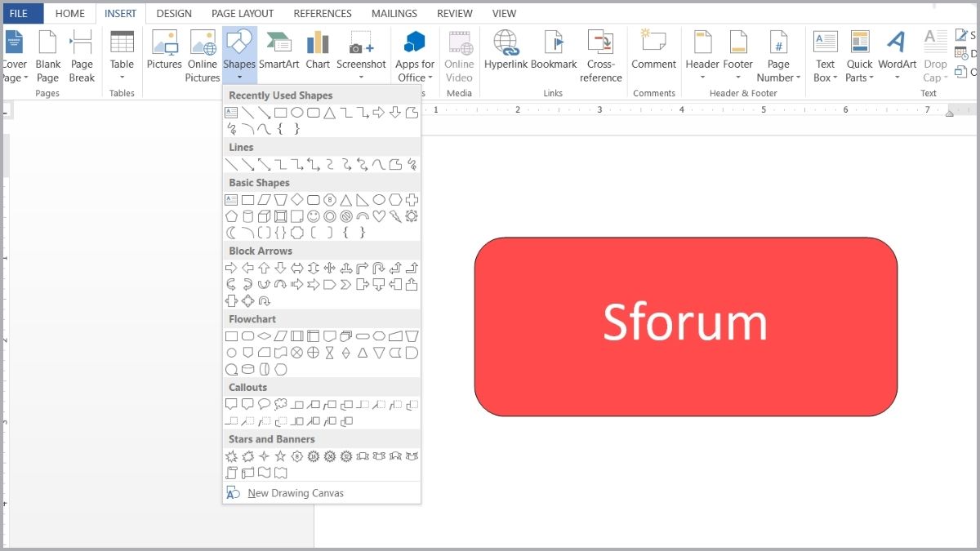Viewport: 980px width, 551px height.
Task: Select the Left-Right Arrow block arrow
Action: point(297,268)
